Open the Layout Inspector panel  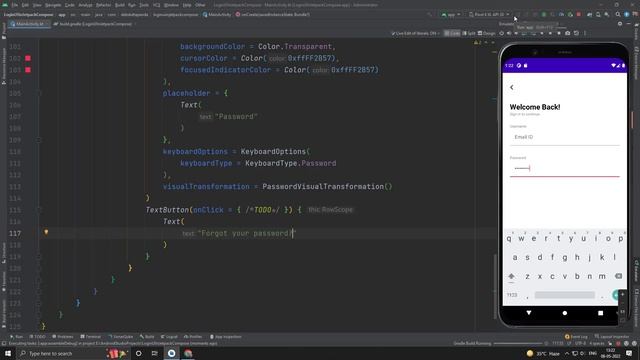click(611, 337)
